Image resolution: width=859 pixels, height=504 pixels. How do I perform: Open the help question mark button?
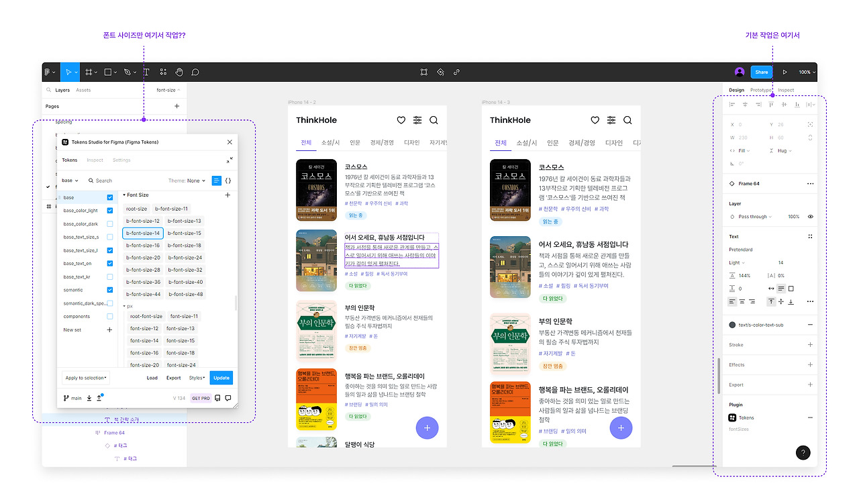pyautogui.click(x=803, y=452)
